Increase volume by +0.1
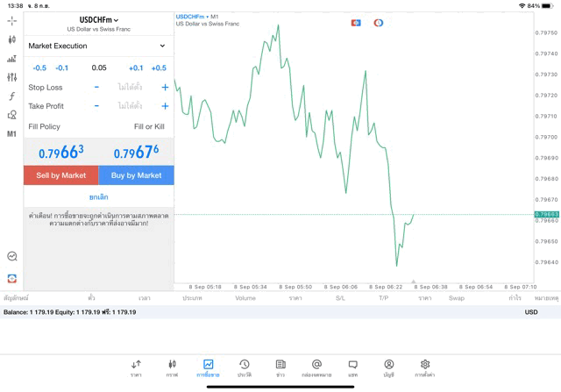Image resolution: width=561 pixels, height=392 pixels. tap(136, 68)
